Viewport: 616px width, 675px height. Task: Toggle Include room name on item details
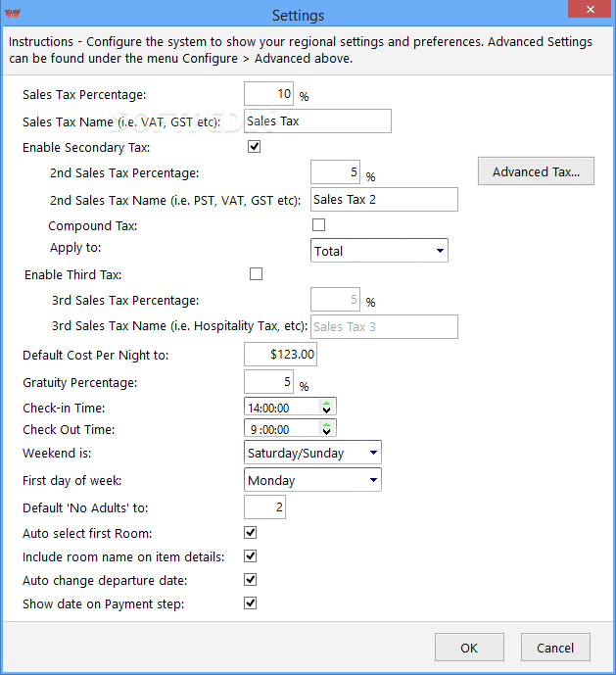pos(250,556)
